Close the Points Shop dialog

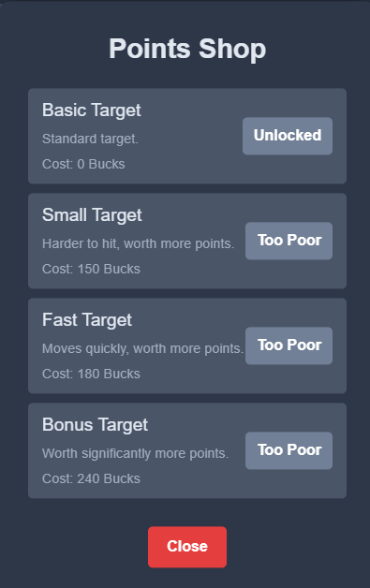point(187,547)
